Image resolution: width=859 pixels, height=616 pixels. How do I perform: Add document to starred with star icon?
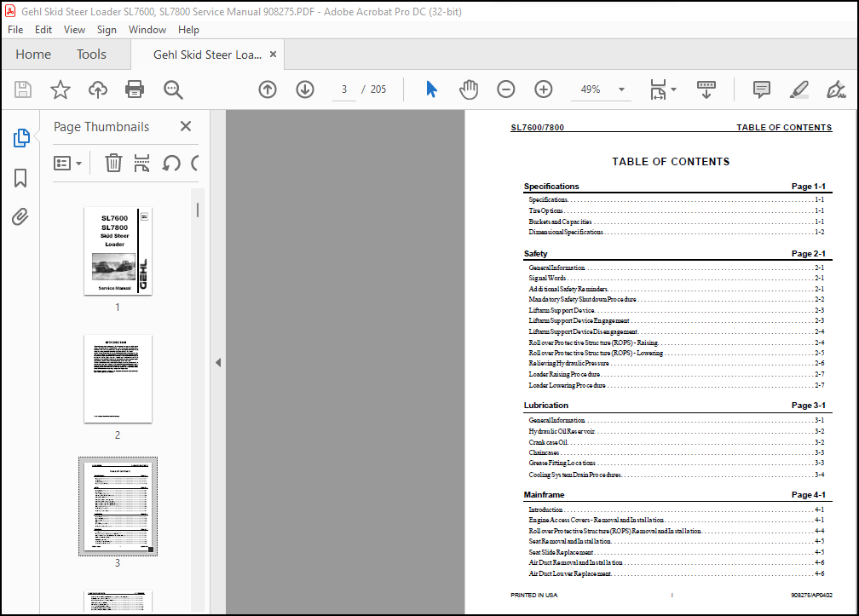[61, 89]
